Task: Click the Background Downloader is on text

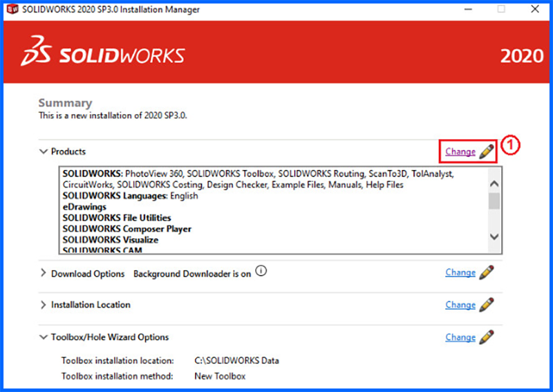Action: point(192,274)
